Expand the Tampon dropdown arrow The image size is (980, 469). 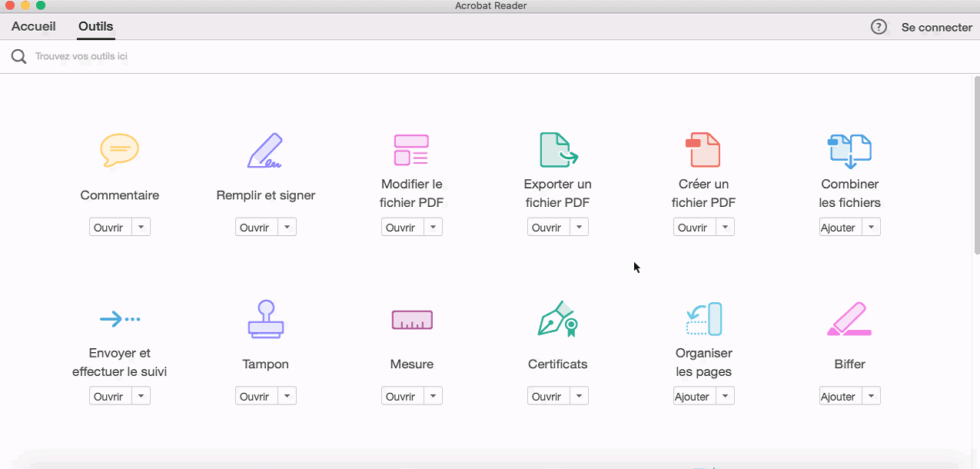click(x=287, y=396)
